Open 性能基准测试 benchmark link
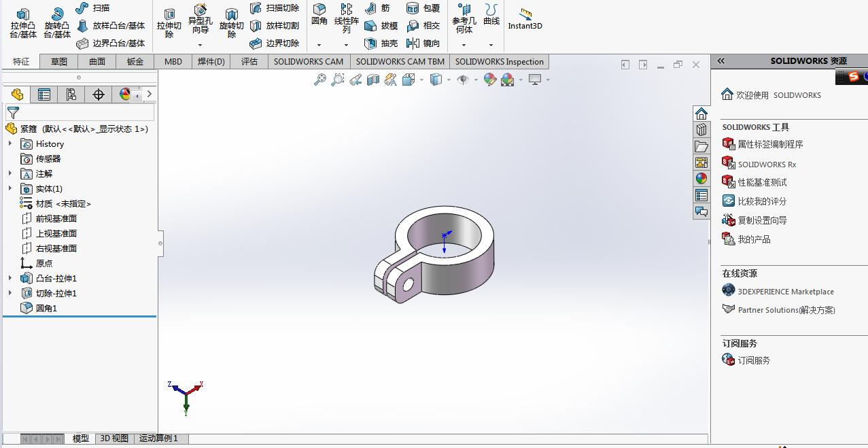Screen dimensions: 868x448 tap(762, 182)
